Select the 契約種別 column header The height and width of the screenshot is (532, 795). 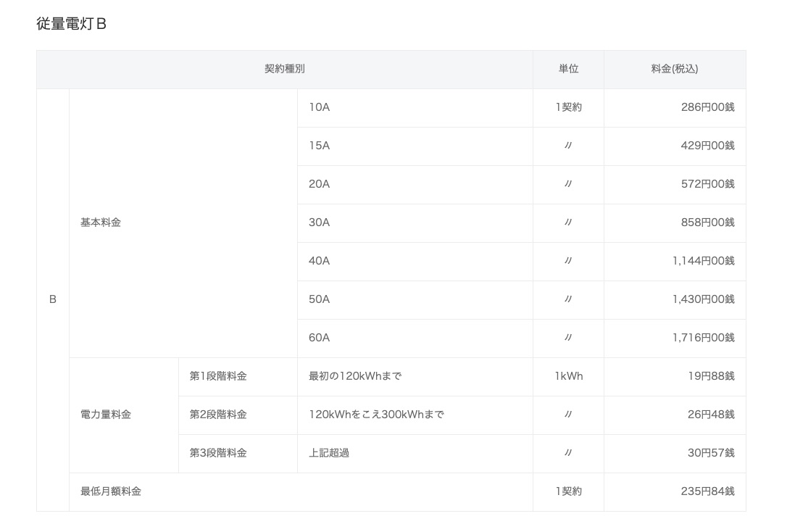284,69
